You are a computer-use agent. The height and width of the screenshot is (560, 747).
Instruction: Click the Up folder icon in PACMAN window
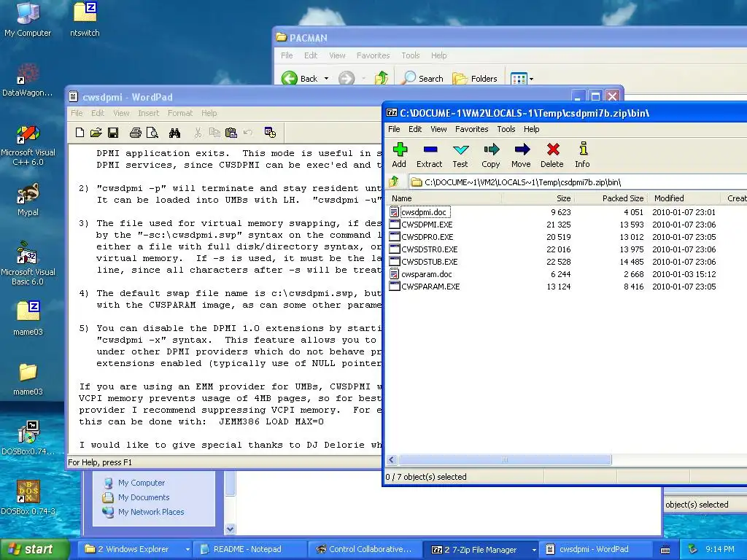click(x=381, y=78)
